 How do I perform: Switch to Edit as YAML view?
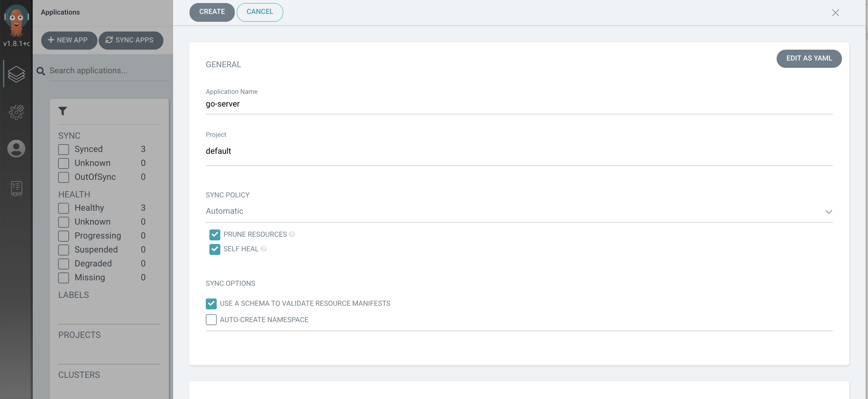tap(809, 58)
